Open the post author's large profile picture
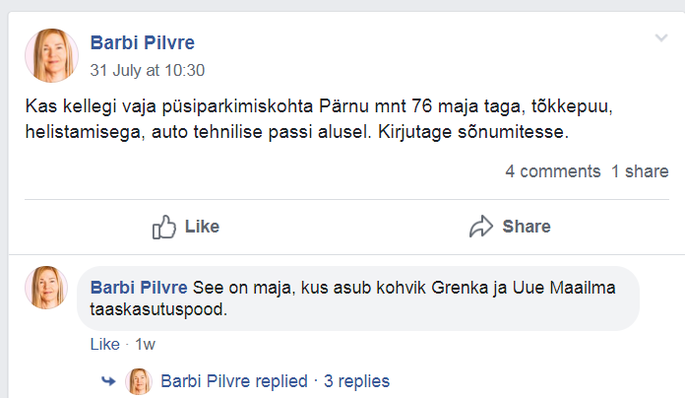Viewport: 685px width, 398px height. coord(52,55)
